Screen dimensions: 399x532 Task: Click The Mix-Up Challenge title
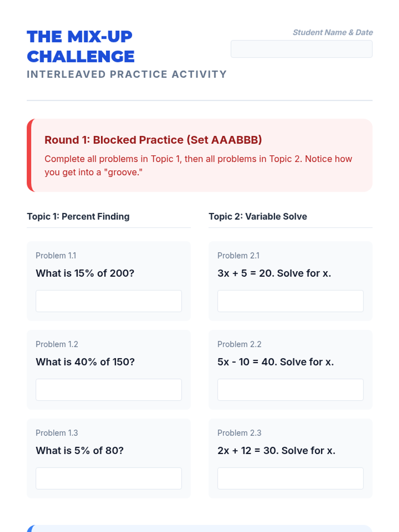tap(81, 47)
